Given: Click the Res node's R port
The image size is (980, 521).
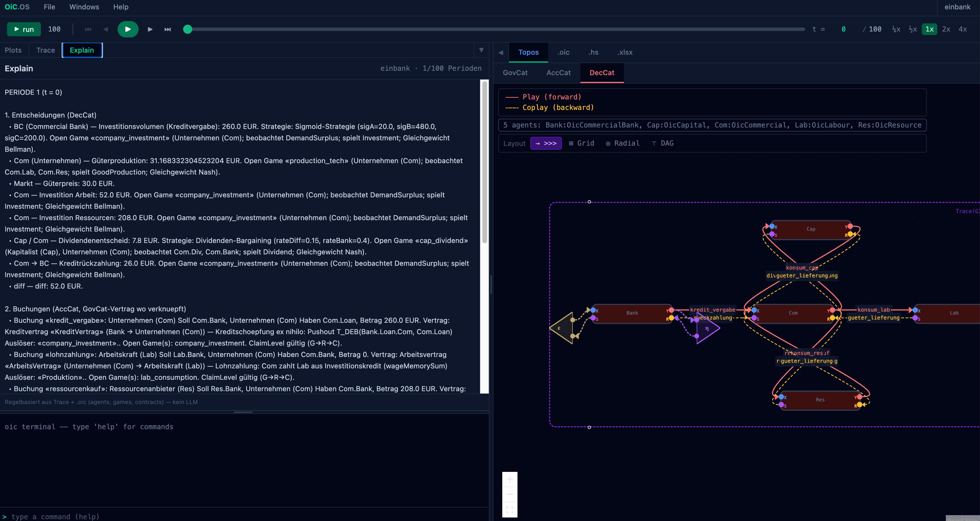Looking at the screenshot, I should pyautogui.click(x=860, y=405).
